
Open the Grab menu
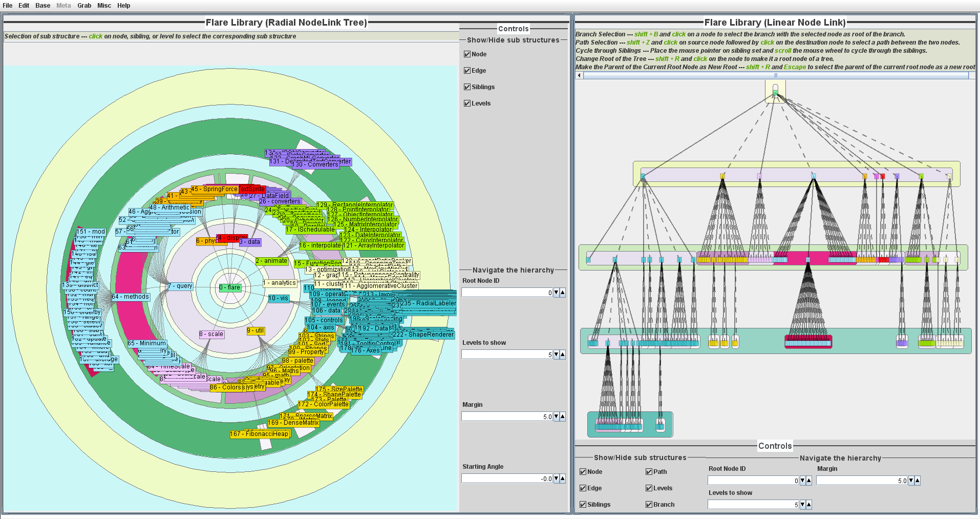tap(84, 6)
